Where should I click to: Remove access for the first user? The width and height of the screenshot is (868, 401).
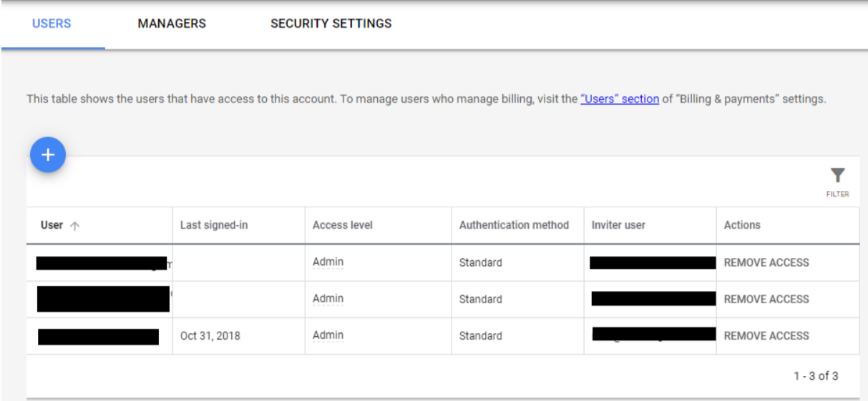click(x=766, y=262)
